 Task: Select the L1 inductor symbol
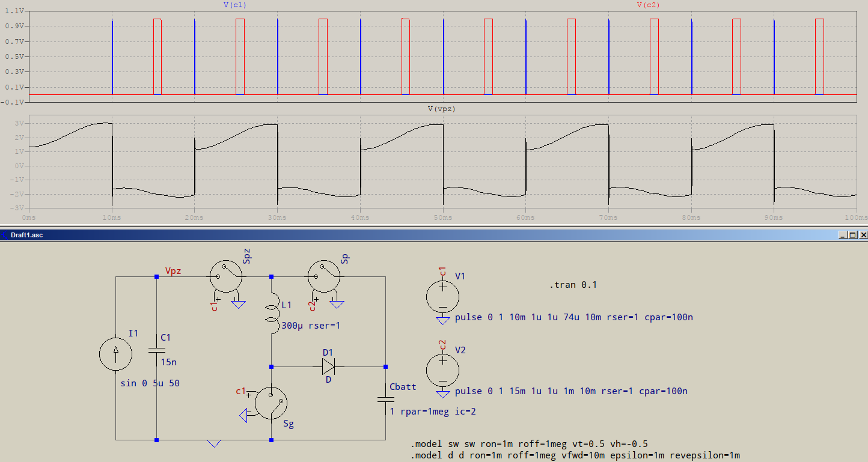click(x=272, y=314)
